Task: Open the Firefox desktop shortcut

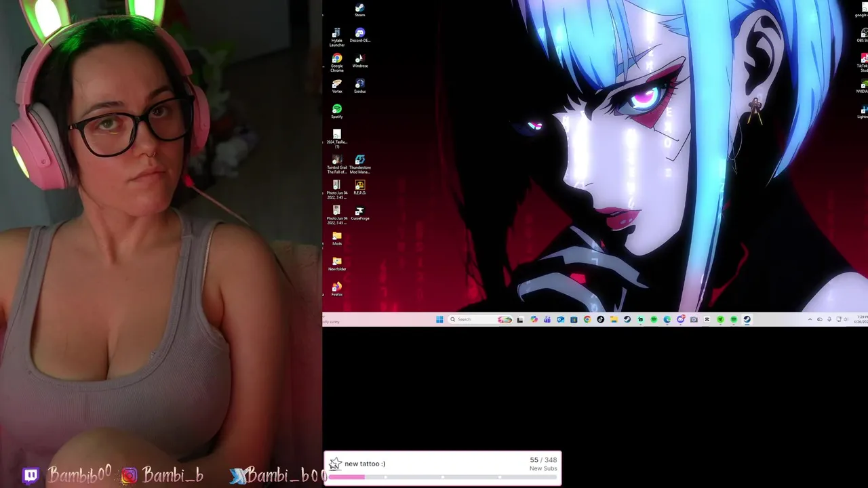Action: coord(336,289)
